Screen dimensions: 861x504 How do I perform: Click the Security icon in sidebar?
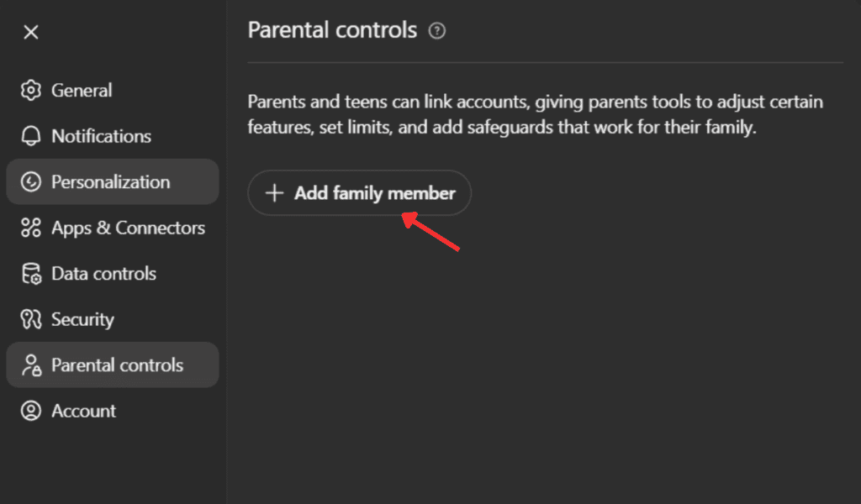point(31,319)
